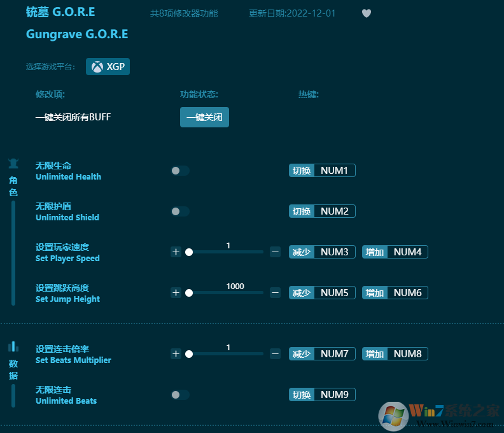
Task: Select the NUM2 hotkey for Unlimited Shield
Action: pos(322,211)
